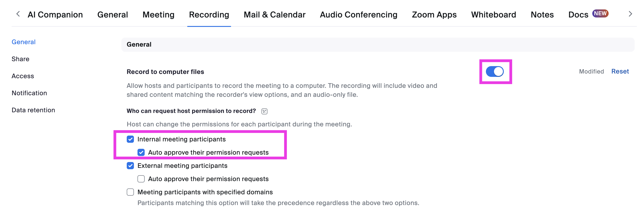The image size is (644, 212).
Task: Jump to the Share section in sidebar
Action: point(21,59)
